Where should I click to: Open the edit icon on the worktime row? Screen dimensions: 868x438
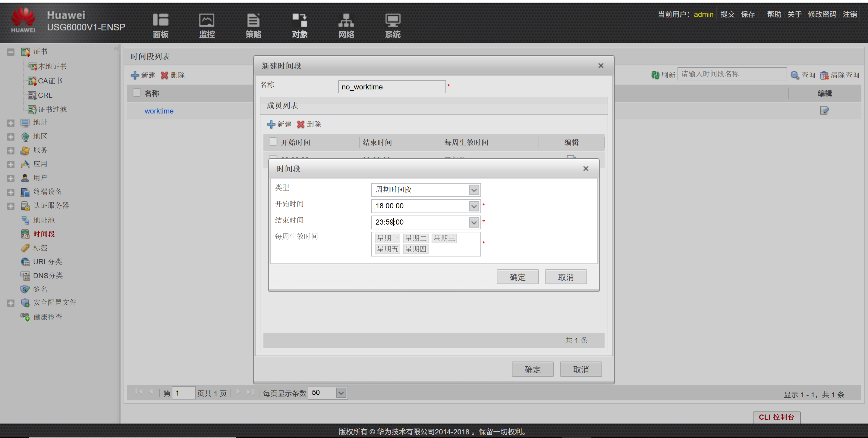pyautogui.click(x=825, y=111)
